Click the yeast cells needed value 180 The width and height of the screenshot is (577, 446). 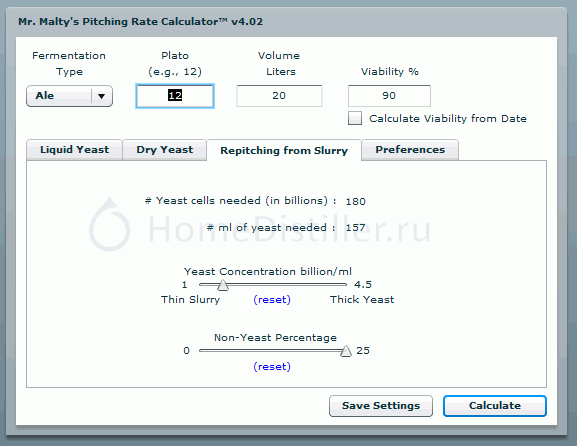[x=355, y=201]
